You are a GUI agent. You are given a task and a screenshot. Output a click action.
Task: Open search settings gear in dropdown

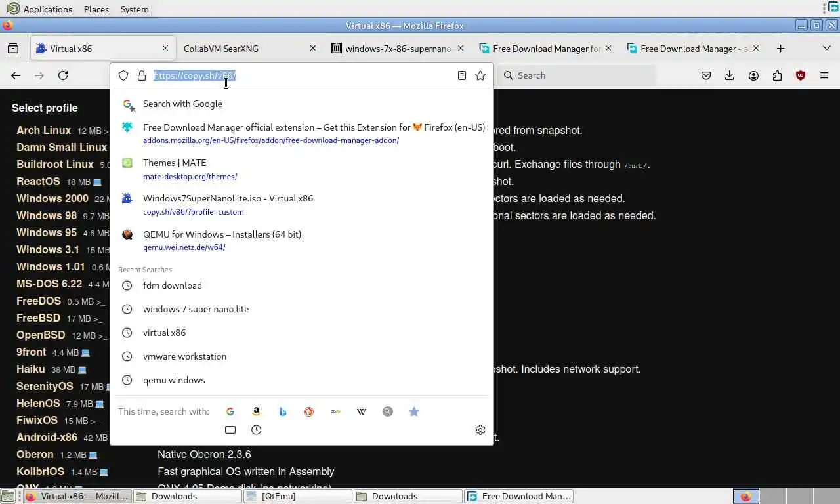(480, 430)
